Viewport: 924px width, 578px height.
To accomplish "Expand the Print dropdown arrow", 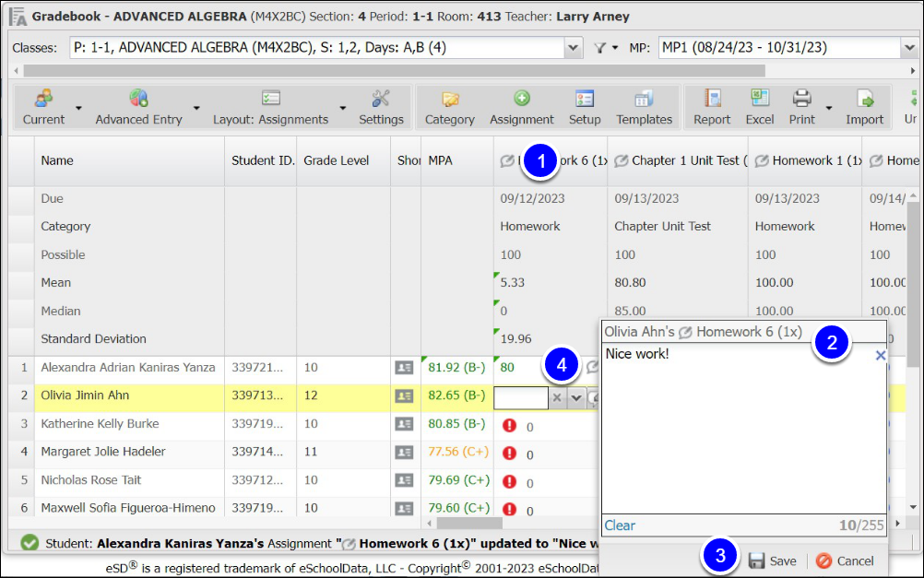I will pos(828,108).
